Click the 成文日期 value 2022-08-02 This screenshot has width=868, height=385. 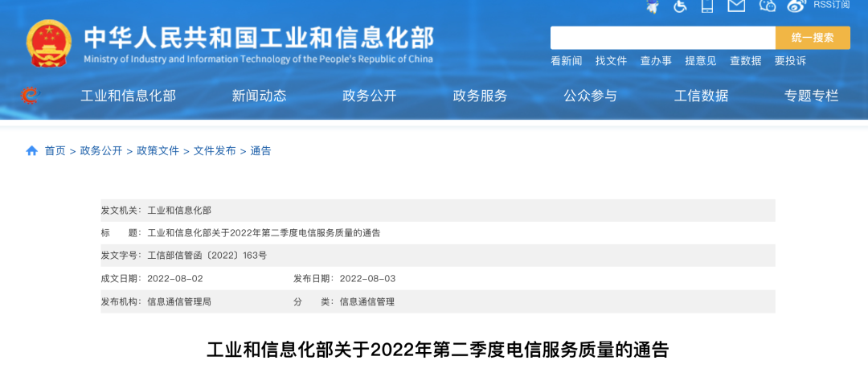click(x=175, y=279)
